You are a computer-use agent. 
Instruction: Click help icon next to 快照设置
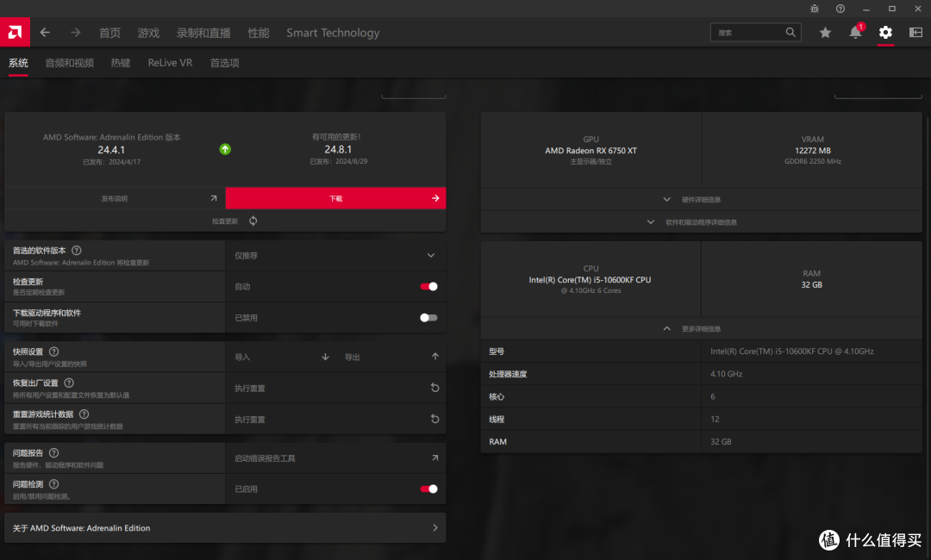pyautogui.click(x=54, y=352)
